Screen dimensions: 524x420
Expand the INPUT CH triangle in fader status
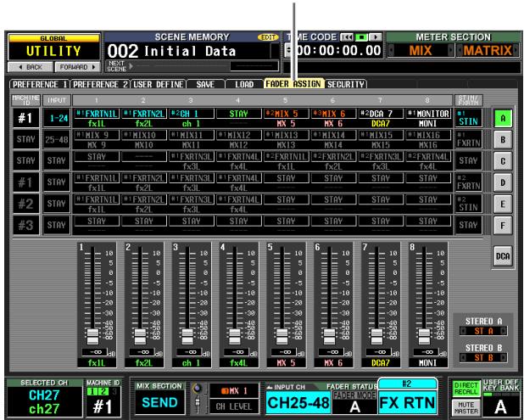270,387
